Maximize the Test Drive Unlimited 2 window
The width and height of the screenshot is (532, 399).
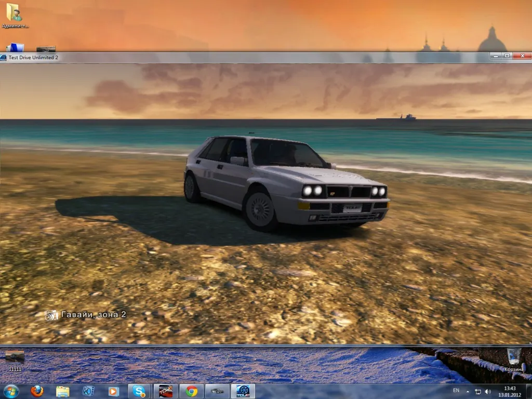coord(507,56)
